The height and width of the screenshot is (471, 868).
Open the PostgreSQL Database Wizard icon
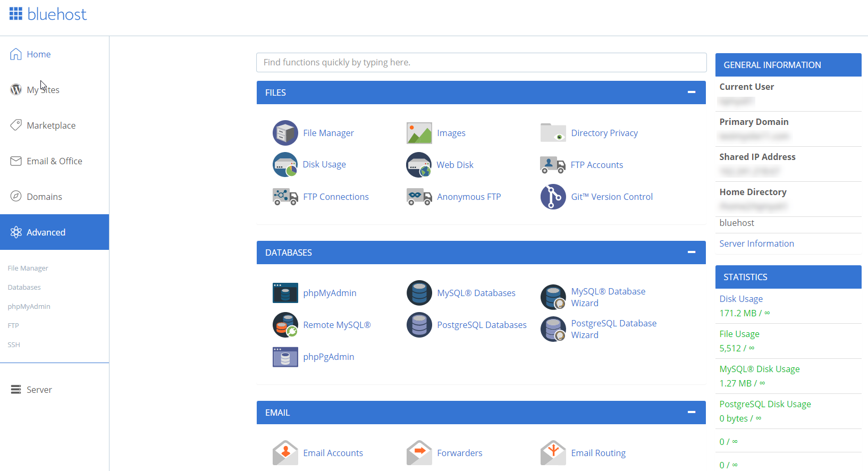(553, 329)
